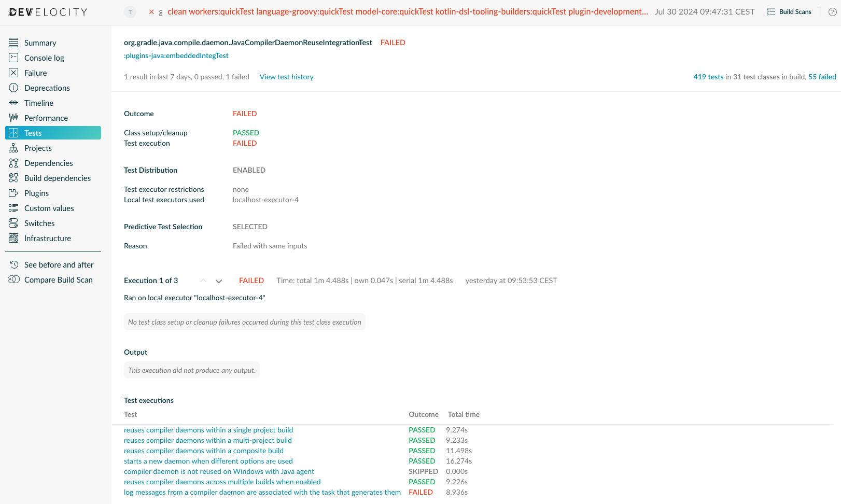The width and height of the screenshot is (841, 504).
Task: Open the Console log section
Action: (44, 58)
